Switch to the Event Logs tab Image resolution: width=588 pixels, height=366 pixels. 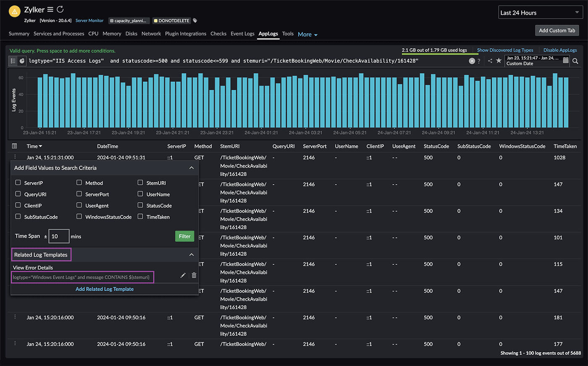[x=242, y=34]
